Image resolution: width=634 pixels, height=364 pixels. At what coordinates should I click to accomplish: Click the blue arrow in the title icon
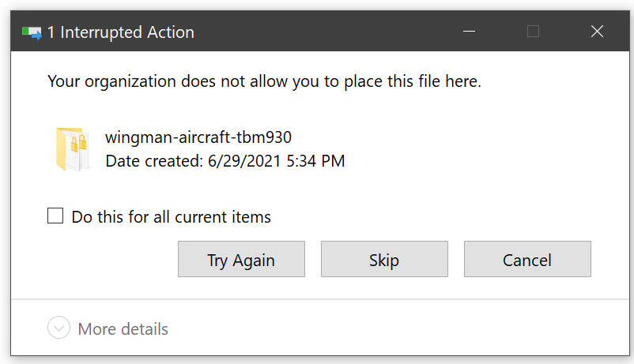coord(36,36)
